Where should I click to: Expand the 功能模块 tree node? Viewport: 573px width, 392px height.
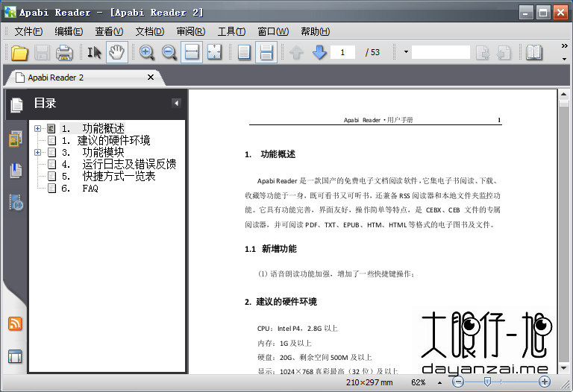[37, 152]
